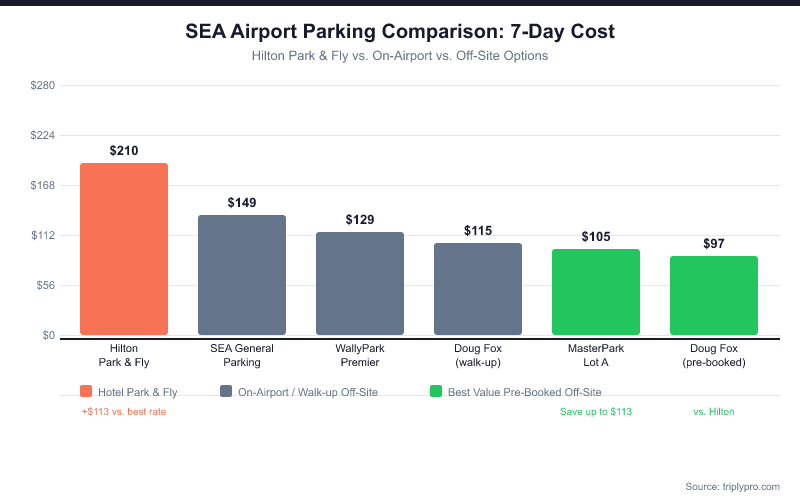
Task: Select the SEA General Parking bar
Action: [242, 275]
